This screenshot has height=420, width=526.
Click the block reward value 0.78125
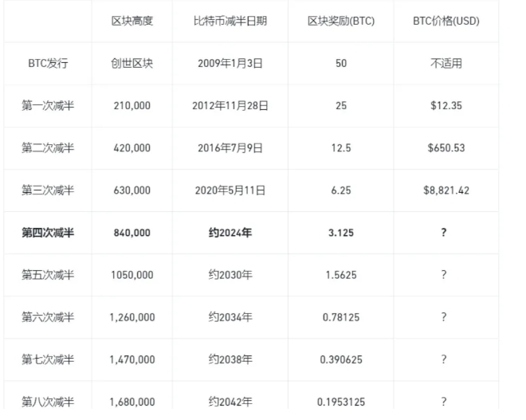click(341, 317)
